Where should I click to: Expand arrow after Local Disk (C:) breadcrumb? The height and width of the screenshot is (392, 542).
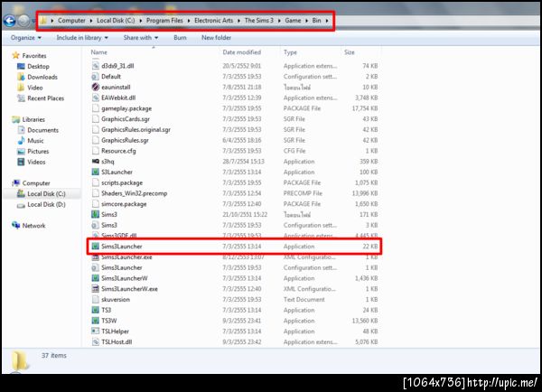pyautogui.click(x=141, y=21)
